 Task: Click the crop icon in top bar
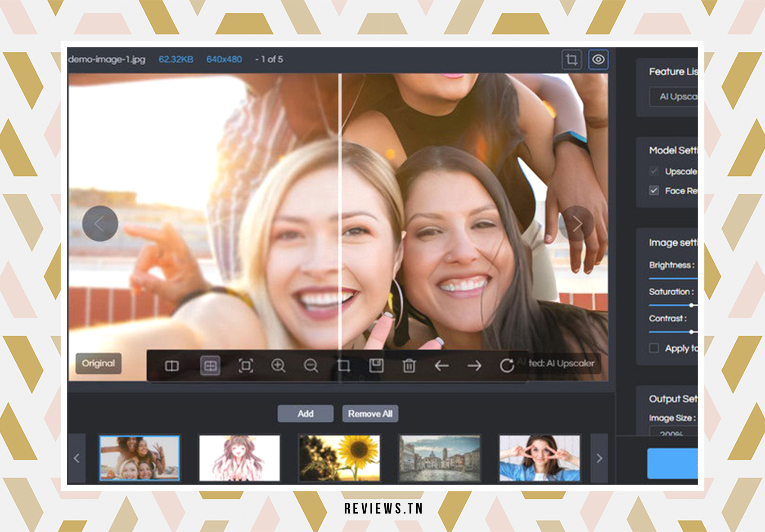pos(571,59)
